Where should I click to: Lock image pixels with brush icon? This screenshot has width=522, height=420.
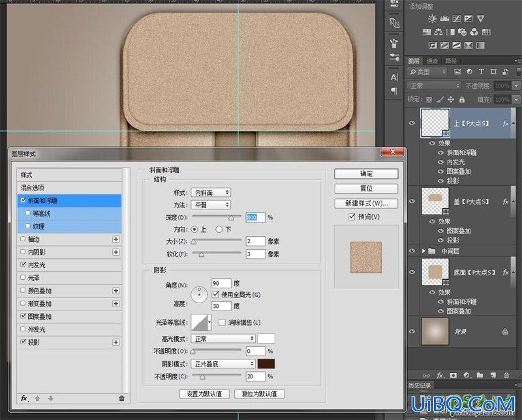(440, 100)
